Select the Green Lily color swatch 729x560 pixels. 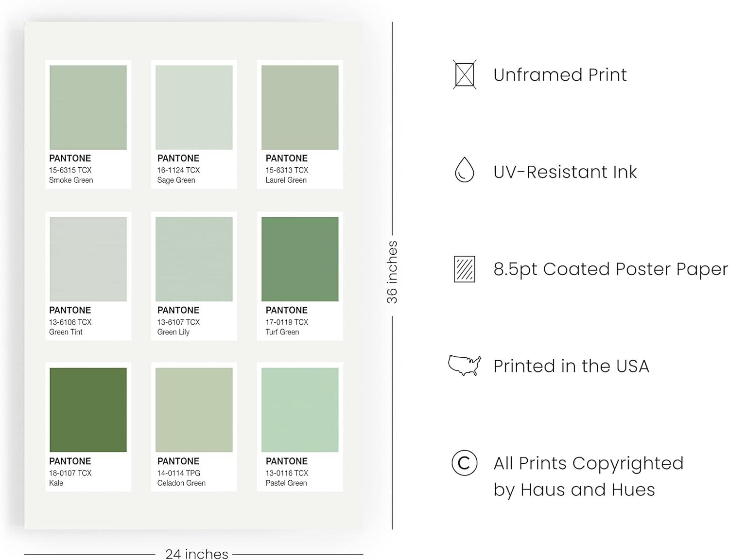194,259
